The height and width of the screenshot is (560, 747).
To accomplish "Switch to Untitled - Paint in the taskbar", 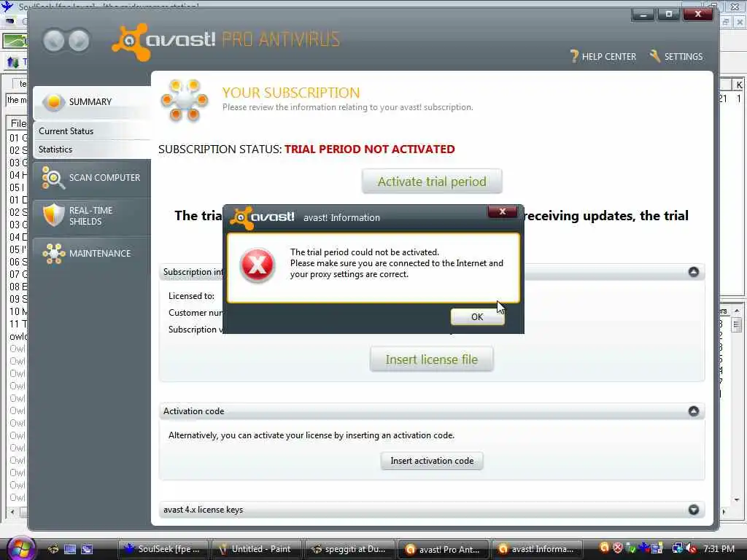I will point(256,549).
